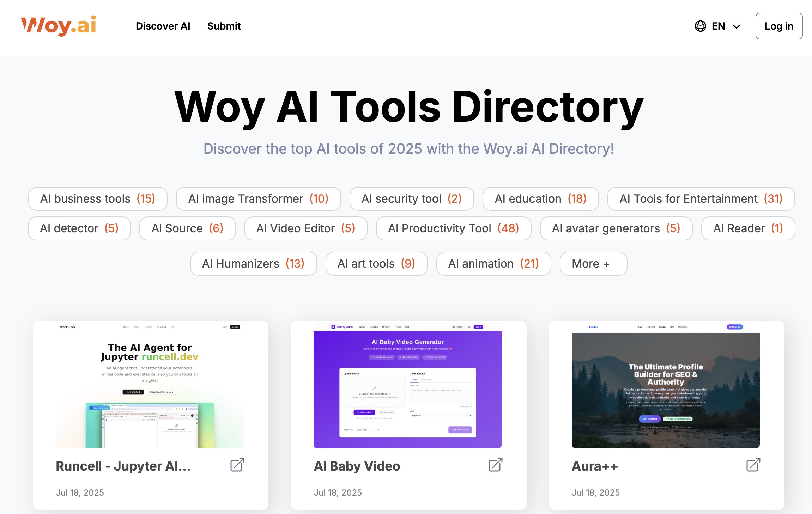The height and width of the screenshot is (514, 812).
Task: Open the AI detector category
Action: (x=79, y=228)
